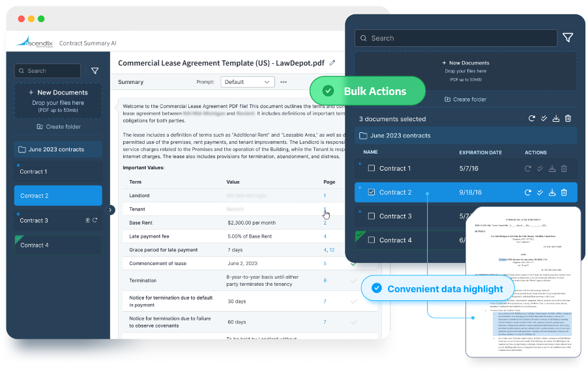This screenshot has width=588, height=375.
Task: Click the '5/7/16' date for Contract 1
Action: click(x=469, y=168)
